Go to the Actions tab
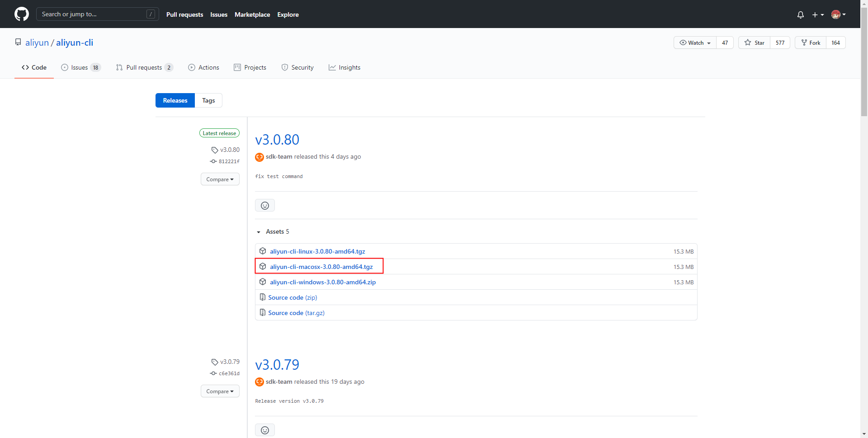This screenshot has height=438, width=868. 203,67
